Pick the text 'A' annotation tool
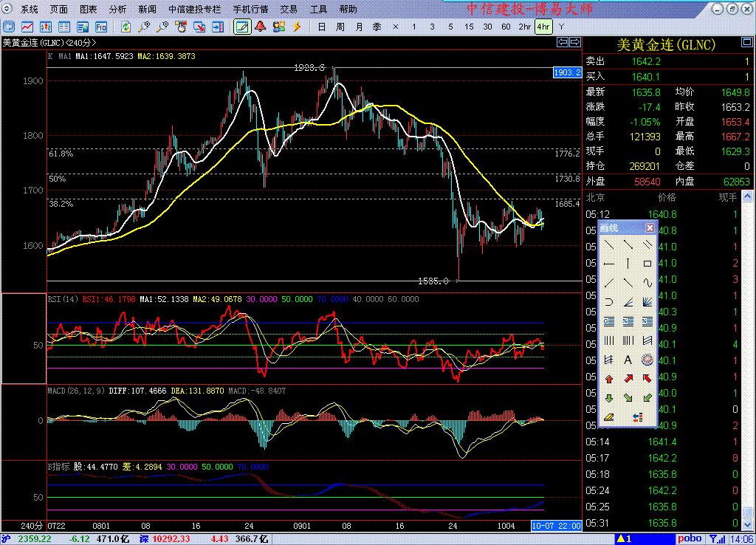756x545 pixels. pyautogui.click(x=628, y=360)
